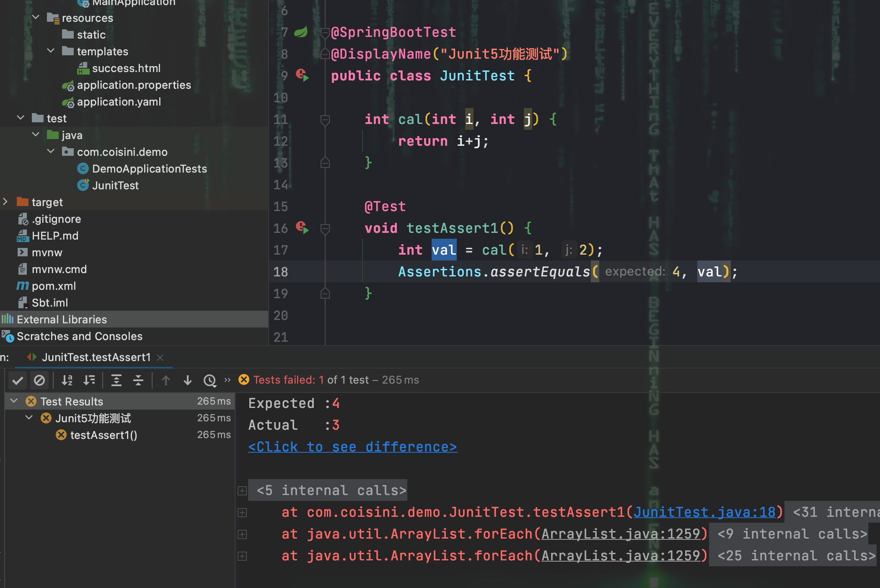880x588 pixels.
Task: Click the run test gutter icon on line 16
Action: tap(302, 228)
